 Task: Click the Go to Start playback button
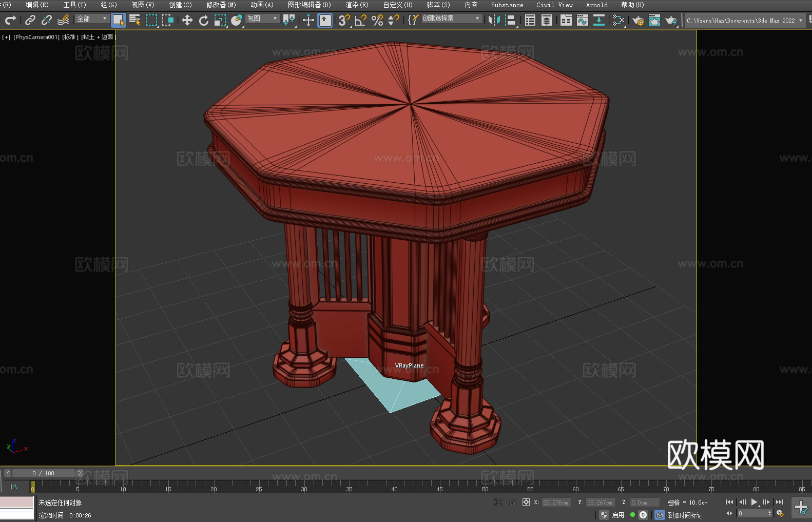(x=729, y=502)
